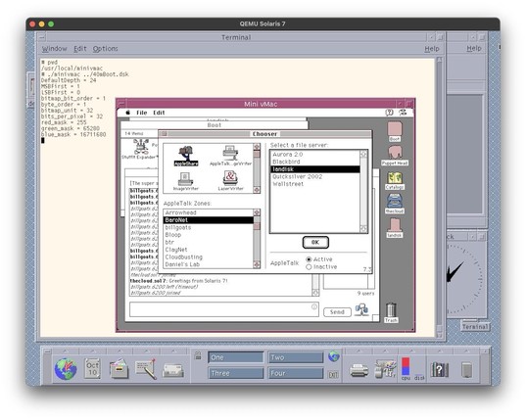Expand subpanel arrow above the CDE Trash icon
This screenshot has width=526, height=420.
coord(466,350)
